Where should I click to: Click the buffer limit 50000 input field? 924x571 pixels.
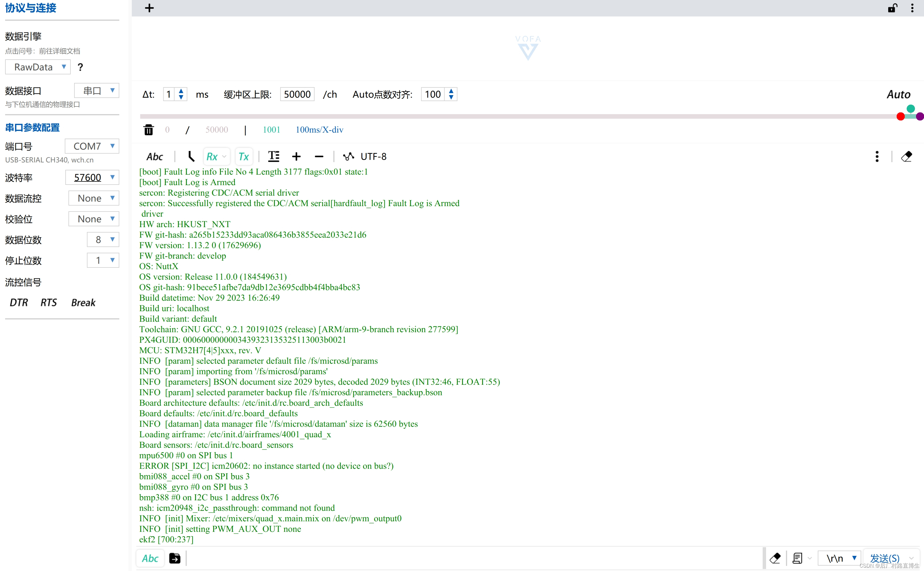coord(297,95)
